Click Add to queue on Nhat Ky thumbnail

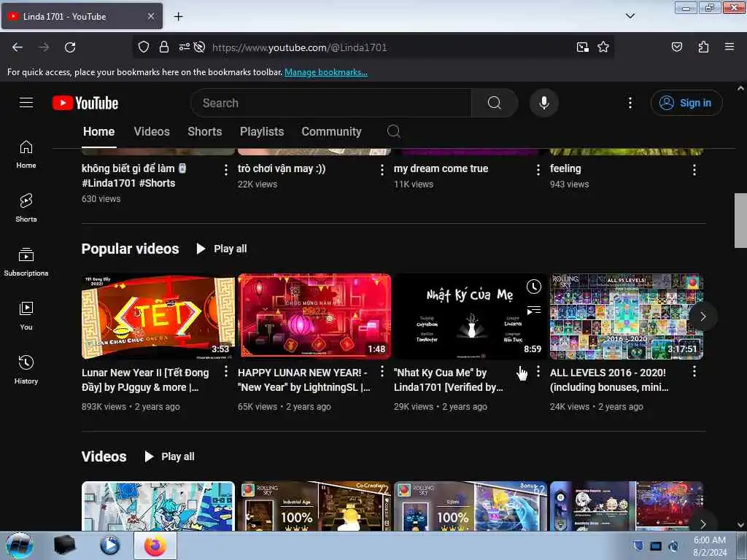[533, 311]
